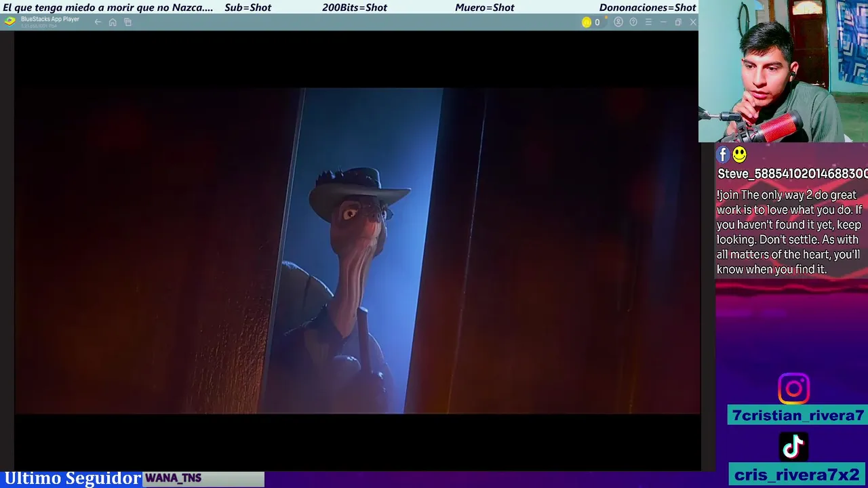The width and height of the screenshot is (868, 488).
Task: Open the BlueStacks hamburger menu
Action: pos(648,22)
